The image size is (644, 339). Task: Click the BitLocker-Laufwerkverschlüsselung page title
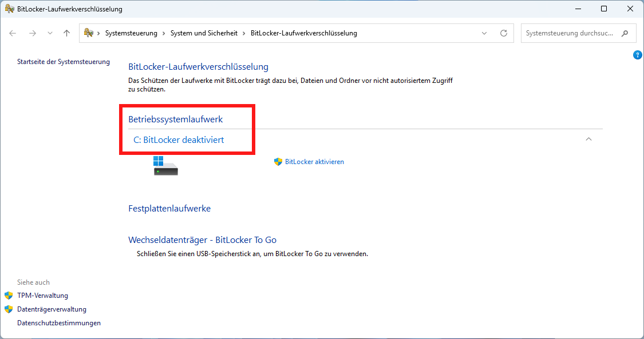click(x=199, y=67)
